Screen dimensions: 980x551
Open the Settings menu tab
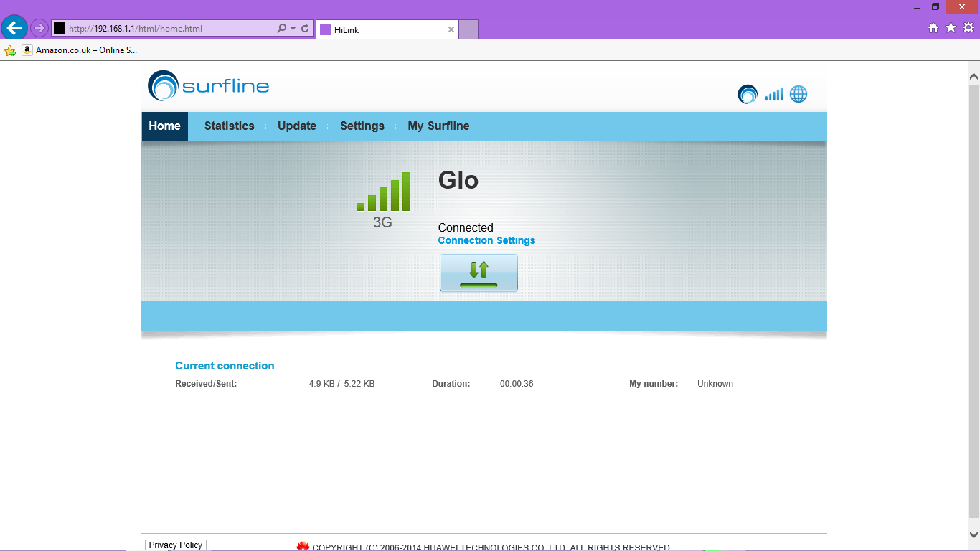[362, 126]
